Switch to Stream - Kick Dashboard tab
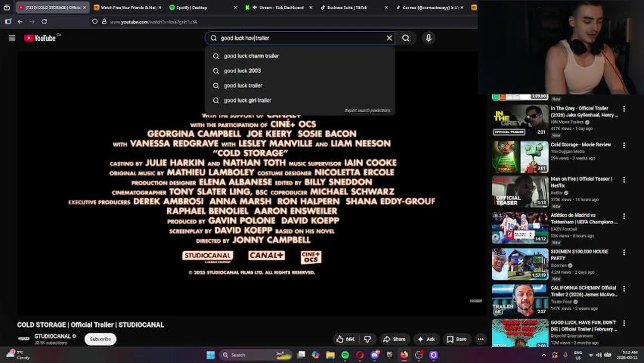 pos(278,8)
